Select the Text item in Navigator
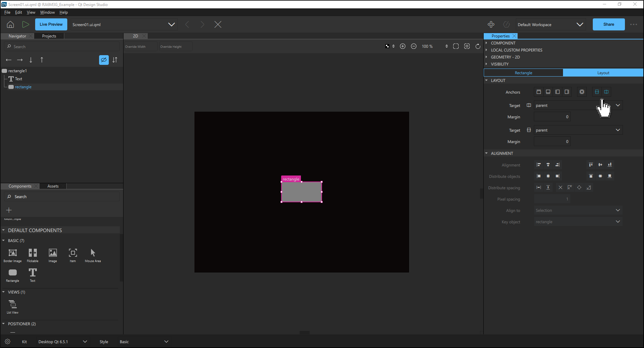 pos(18,79)
